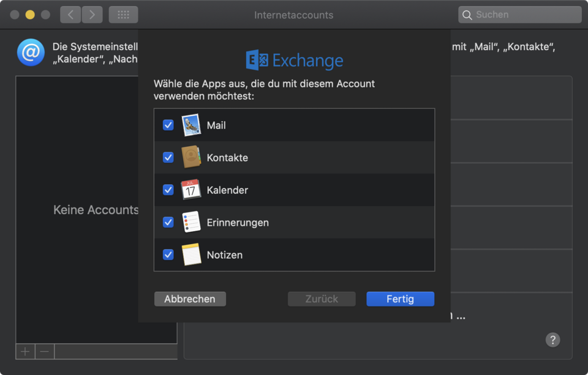Viewport: 588px width, 375px height.
Task: Click the Kontakte address book icon
Action: coord(191,158)
